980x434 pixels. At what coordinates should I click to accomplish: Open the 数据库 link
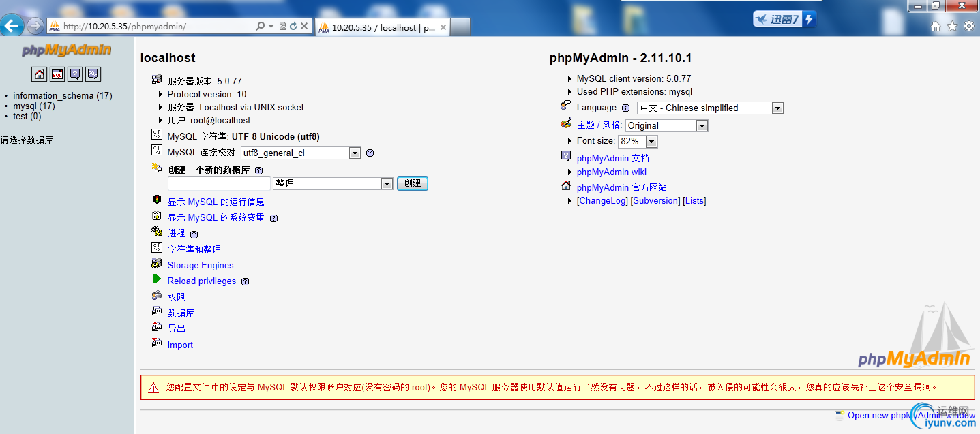point(181,313)
